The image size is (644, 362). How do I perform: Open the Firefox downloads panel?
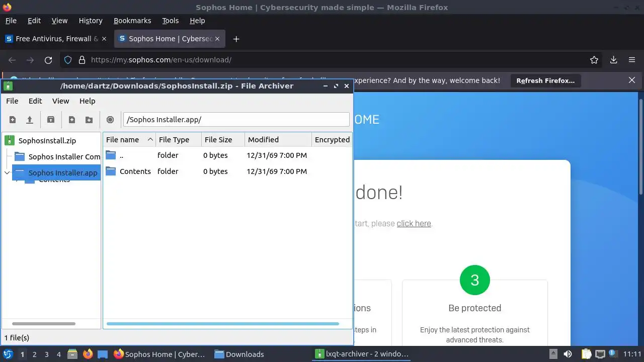coord(613,60)
